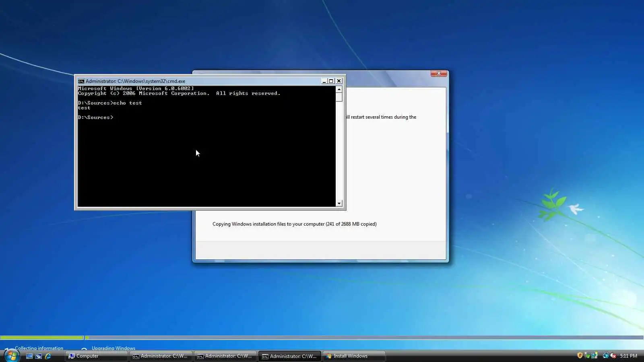This screenshot has height=362, width=644.
Task: Launch Internet Explorer from quick launch
Action: (x=48, y=356)
